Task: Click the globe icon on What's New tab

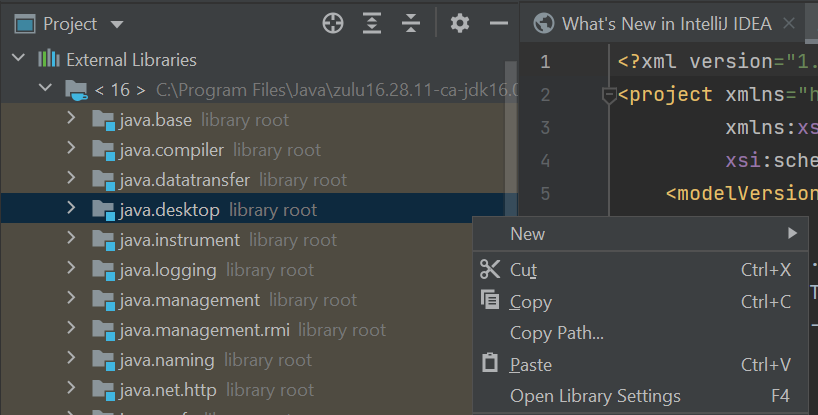Action: pyautogui.click(x=544, y=23)
